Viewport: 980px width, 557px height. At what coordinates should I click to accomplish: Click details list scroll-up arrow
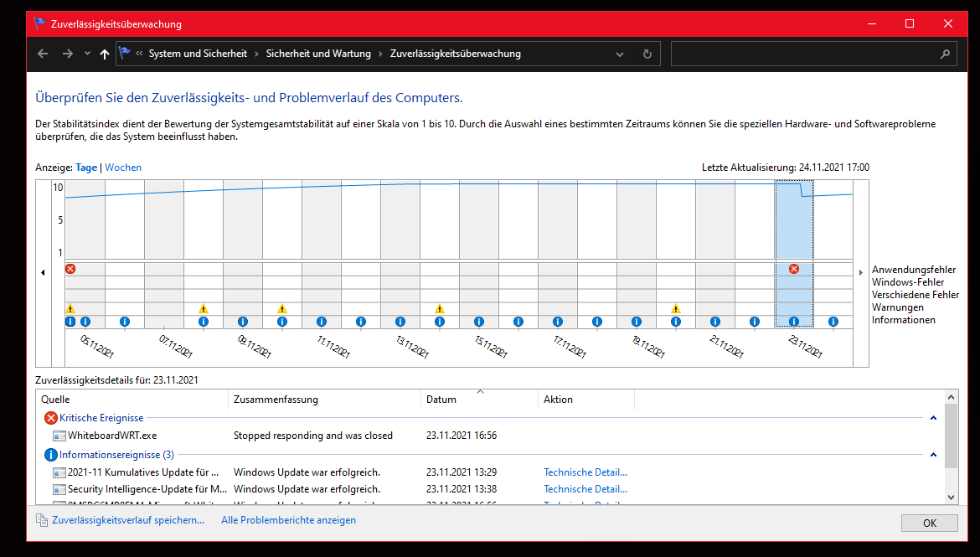951,397
